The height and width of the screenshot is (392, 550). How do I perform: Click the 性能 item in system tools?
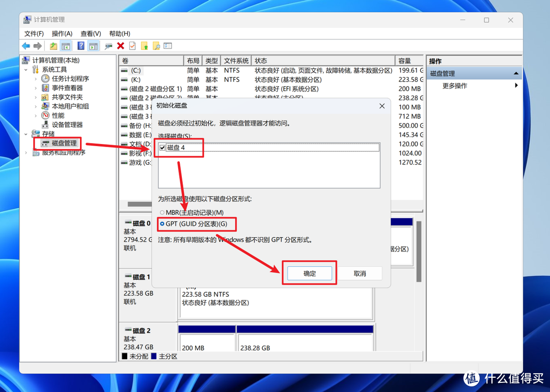pyautogui.click(x=58, y=116)
